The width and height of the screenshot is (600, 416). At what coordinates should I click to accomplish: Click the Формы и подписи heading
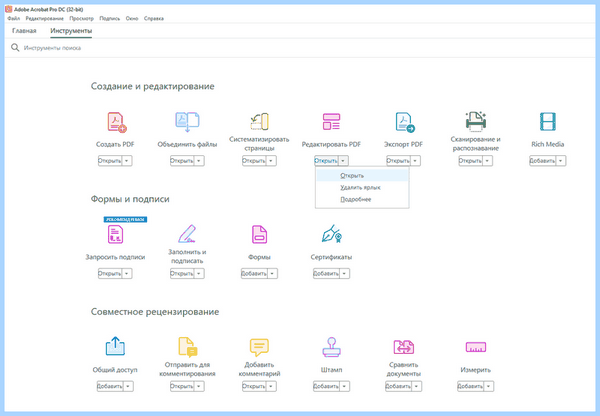point(130,199)
